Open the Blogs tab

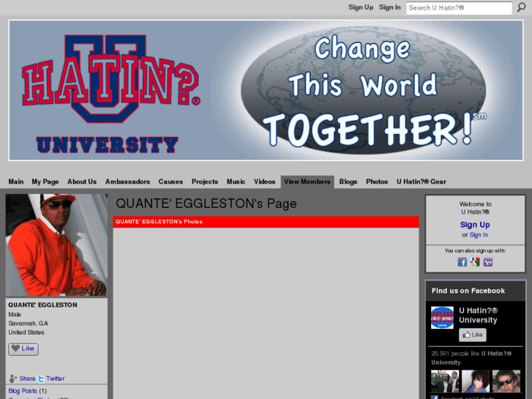coord(348,182)
